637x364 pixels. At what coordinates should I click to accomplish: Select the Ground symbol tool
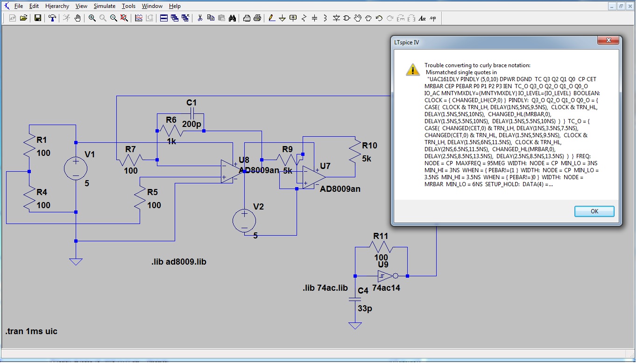pyautogui.click(x=282, y=18)
